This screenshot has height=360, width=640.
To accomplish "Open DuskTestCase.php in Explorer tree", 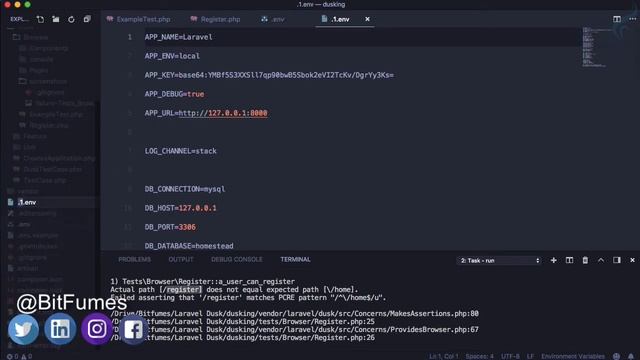I will pos(53,169).
